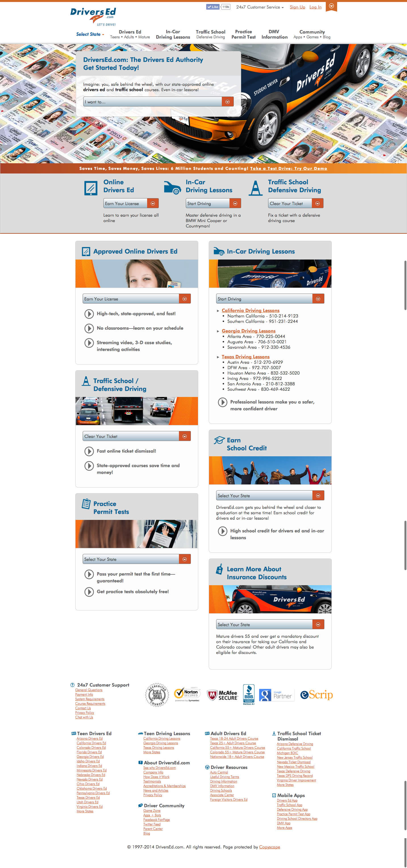Screen dimensions: 407x868
Task: Open the Community Apps Games Blog menu
Action: [x=312, y=34]
